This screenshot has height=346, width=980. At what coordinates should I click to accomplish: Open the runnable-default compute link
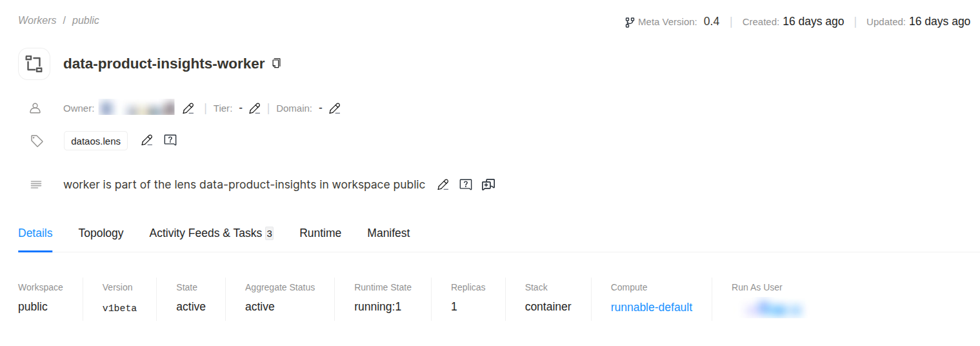pyautogui.click(x=651, y=307)
